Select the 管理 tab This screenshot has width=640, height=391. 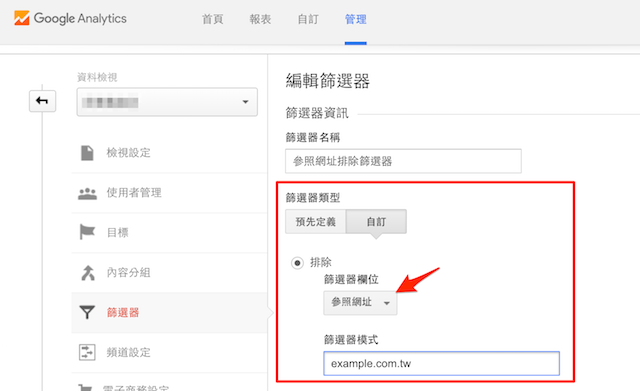tap(356, 19)
